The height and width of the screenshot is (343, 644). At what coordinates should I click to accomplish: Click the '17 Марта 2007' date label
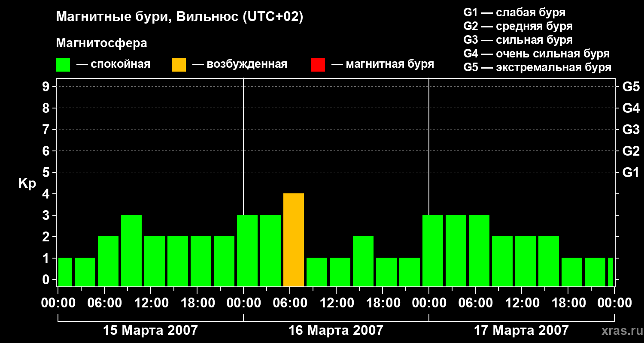point(521,331)
